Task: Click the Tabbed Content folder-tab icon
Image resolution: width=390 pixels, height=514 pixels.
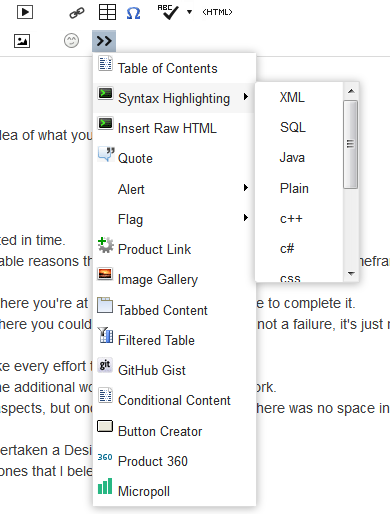Action: click(x=105, y=305)
